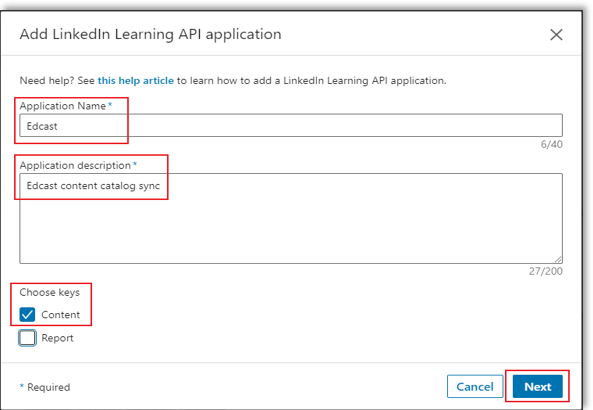Click the '* Required' note

point(45,387)
